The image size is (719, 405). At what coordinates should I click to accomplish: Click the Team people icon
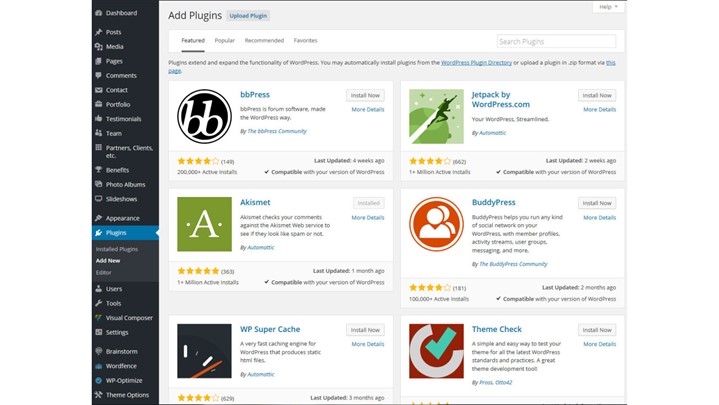[99, 133]
